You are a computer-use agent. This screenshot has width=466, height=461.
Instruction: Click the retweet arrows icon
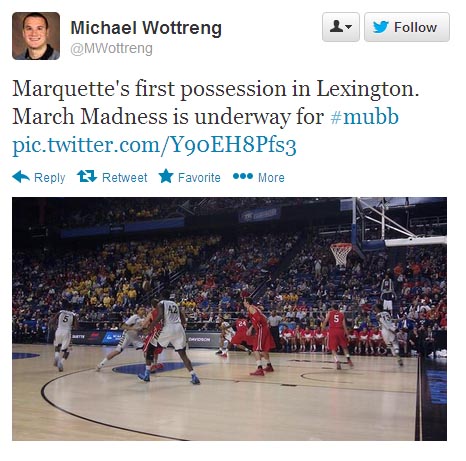(x=87, y=176)
